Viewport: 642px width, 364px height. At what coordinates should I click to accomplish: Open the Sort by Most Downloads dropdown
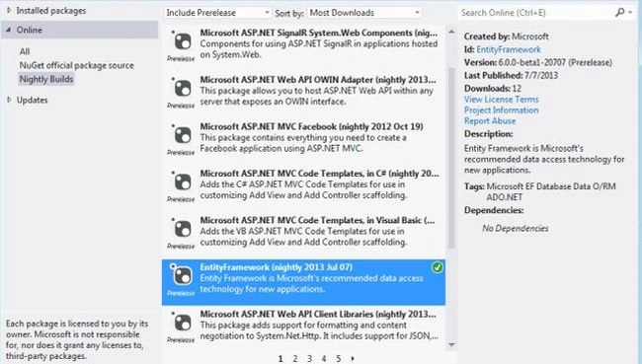point(364,13)
